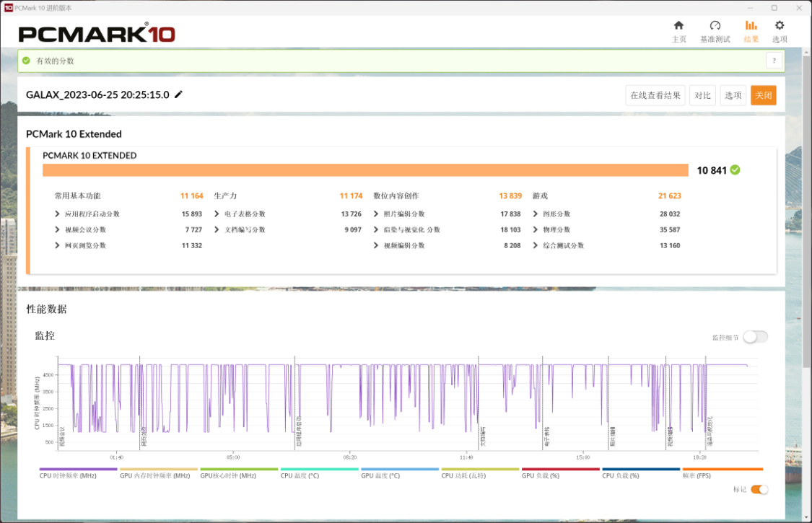The width and height of the screenshot is (812, 523).
Task: Click the 有效的分数 status text
Action: pyautogui.click(x=55, y=61)
